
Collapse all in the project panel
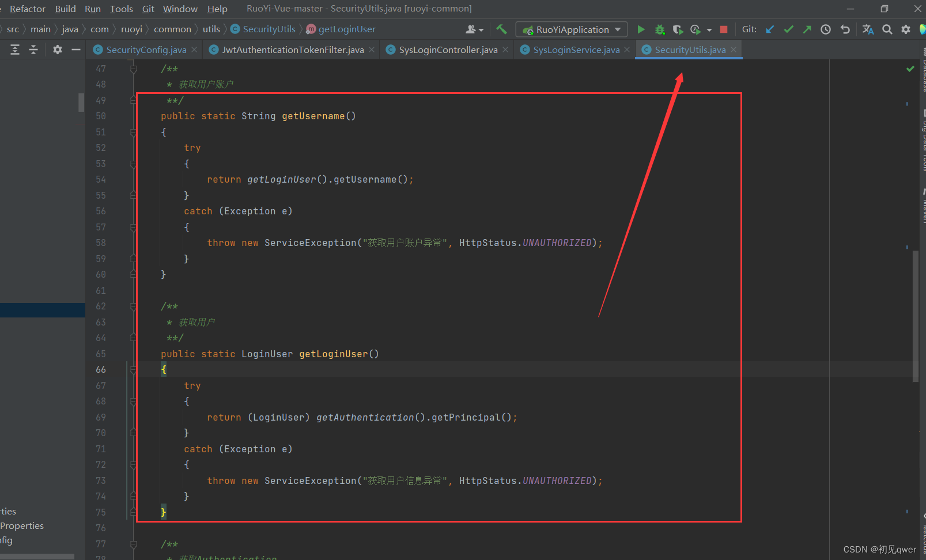[33, 50]
